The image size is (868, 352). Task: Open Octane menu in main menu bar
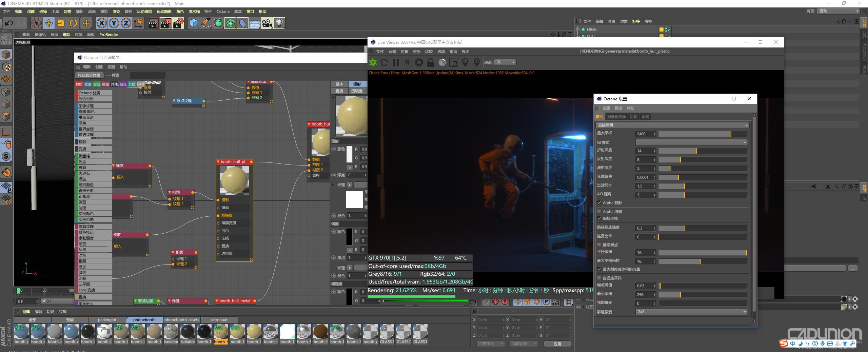pyautogui.click(x=223, y=12)
